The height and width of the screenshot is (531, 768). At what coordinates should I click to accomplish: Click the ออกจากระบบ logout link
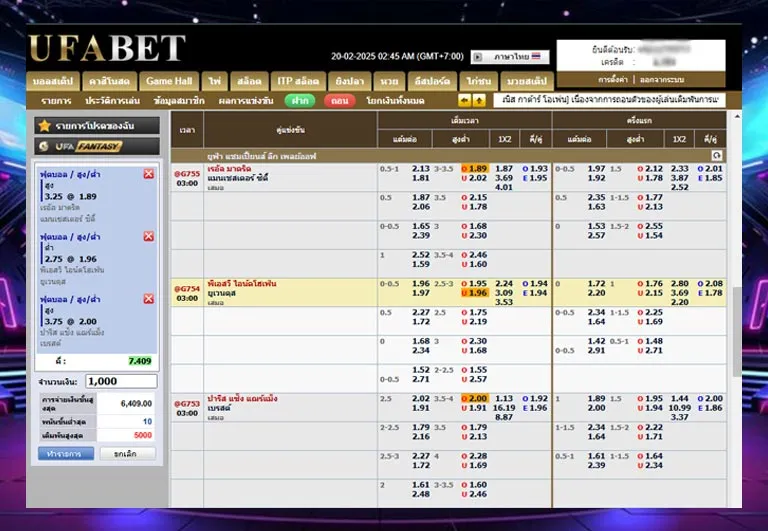[662, 79]
